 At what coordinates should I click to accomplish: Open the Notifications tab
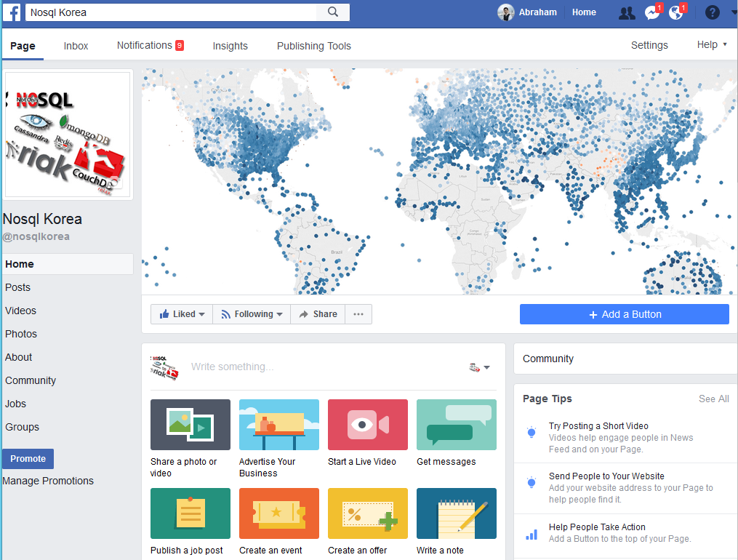coord(150,45)
